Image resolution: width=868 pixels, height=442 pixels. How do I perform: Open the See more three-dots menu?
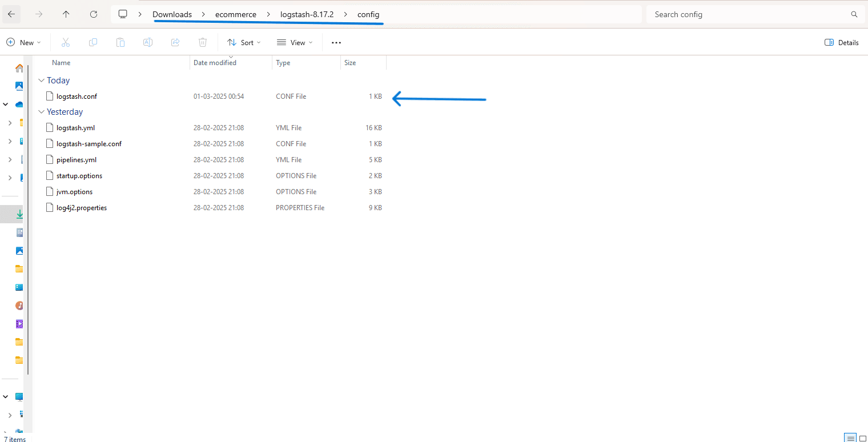(336, 42)
